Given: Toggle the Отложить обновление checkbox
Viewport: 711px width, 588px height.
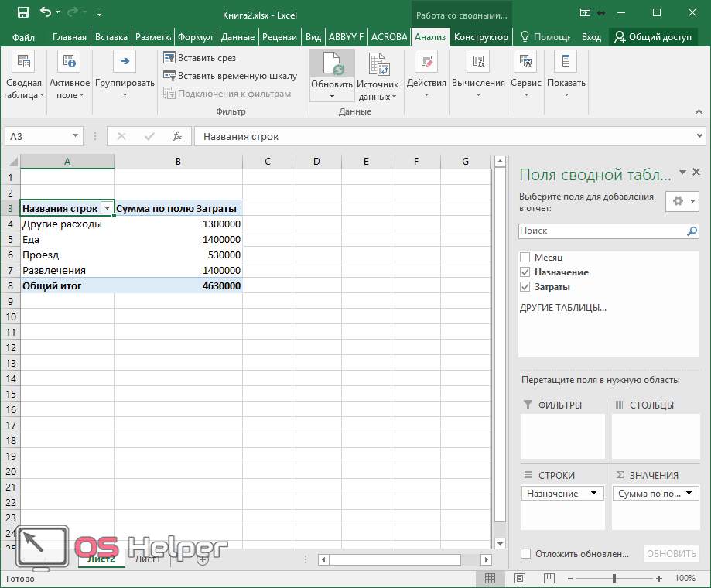Looking at the screenshot, I should click(525, 554).
